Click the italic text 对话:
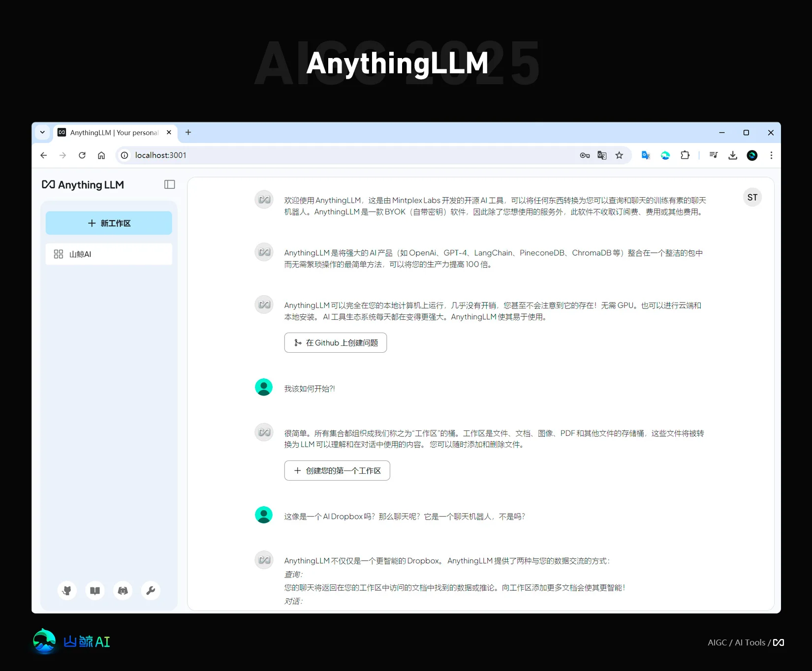812x671 pixels. point(293,601)
